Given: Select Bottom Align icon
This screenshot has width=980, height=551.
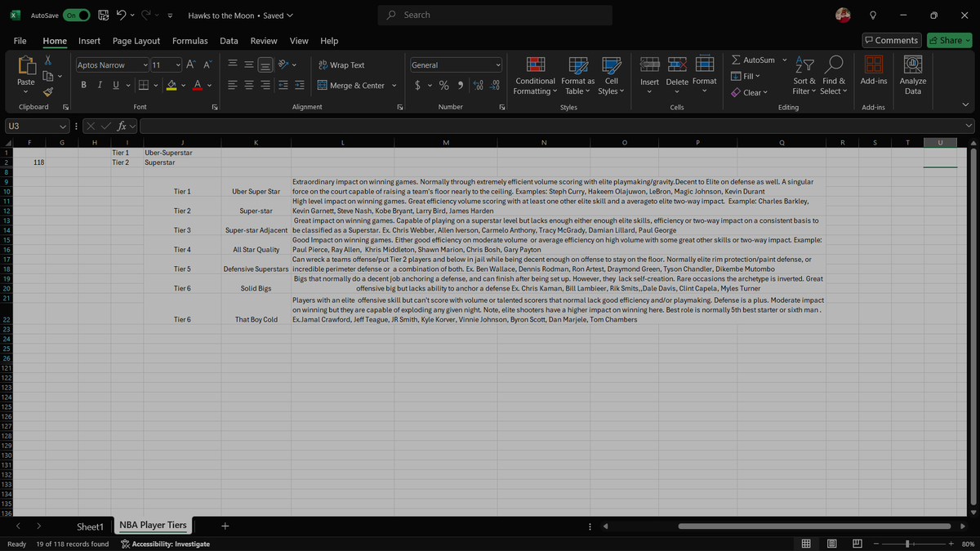Looking at the screenshot, I should [265, 64].
